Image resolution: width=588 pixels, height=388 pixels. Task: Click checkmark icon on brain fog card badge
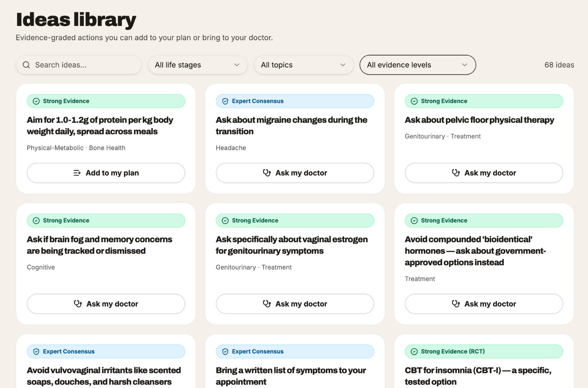pos(36,220)
